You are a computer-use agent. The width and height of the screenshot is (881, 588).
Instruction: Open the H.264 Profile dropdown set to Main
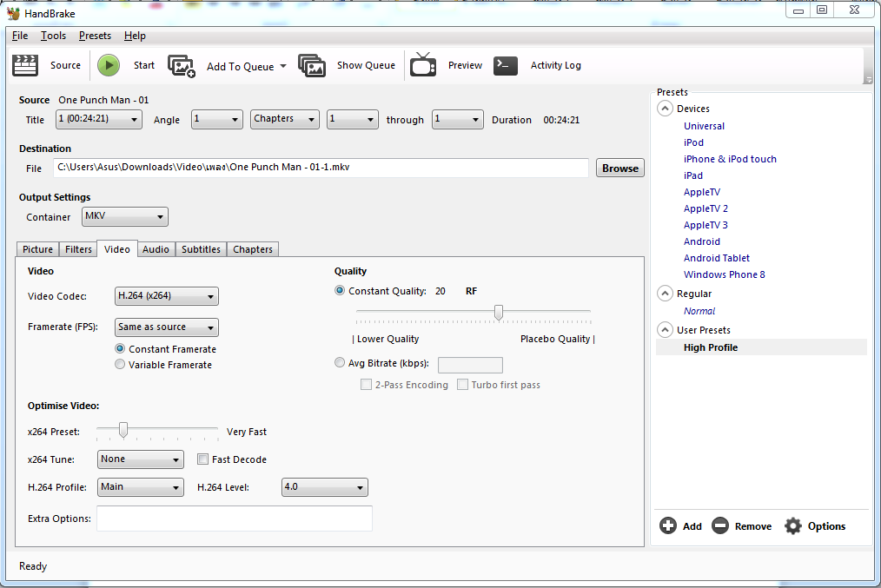point(141,487)
